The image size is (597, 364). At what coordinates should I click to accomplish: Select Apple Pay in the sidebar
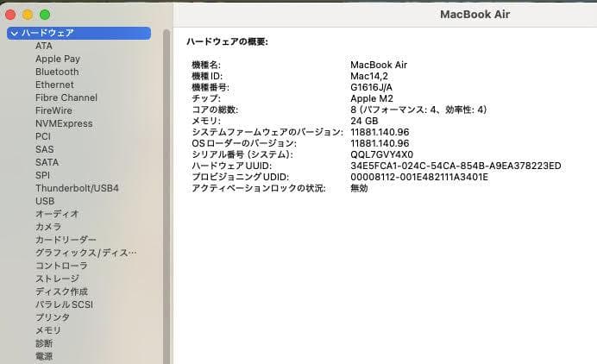click(x=58, y=59)
